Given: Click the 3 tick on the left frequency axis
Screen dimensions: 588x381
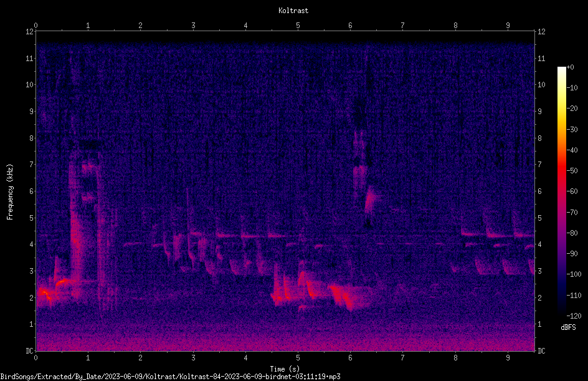Looking at the screenshot, I should (x=31, y=271).
